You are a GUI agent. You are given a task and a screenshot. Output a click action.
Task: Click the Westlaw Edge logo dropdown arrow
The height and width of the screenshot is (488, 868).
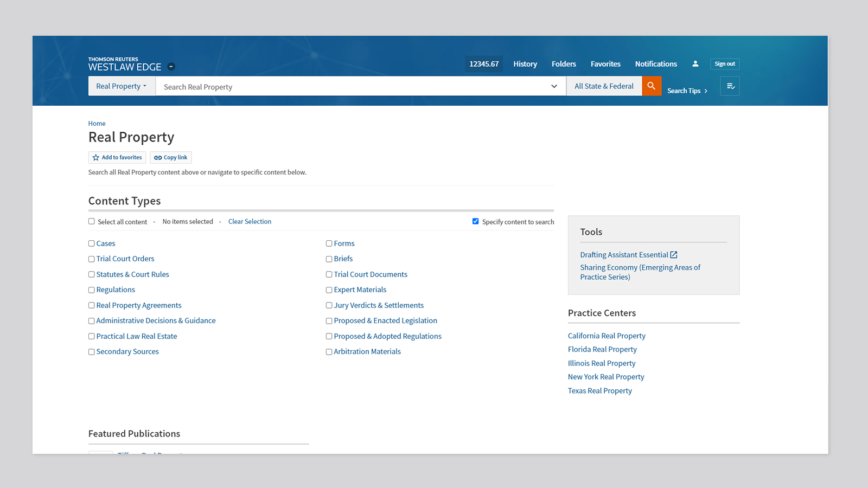tap(171, 67)
